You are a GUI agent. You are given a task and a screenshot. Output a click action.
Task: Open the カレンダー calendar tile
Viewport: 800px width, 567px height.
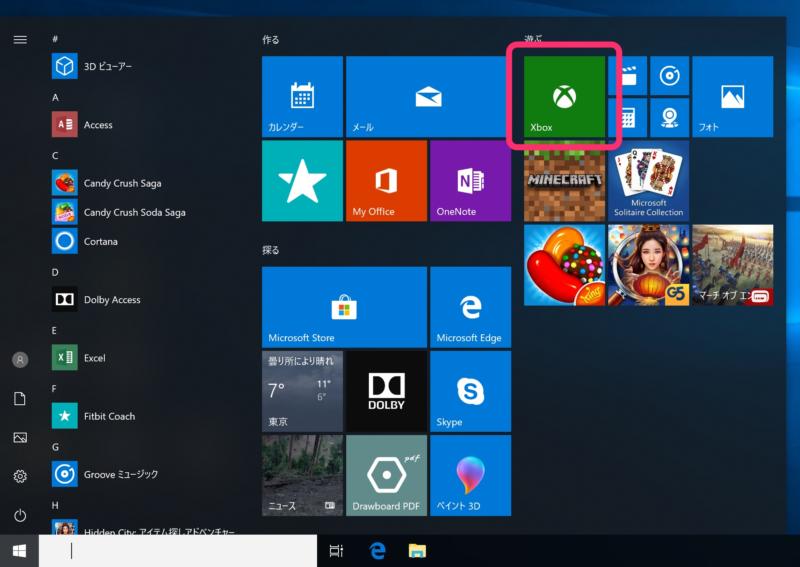(x=302, y=96)
